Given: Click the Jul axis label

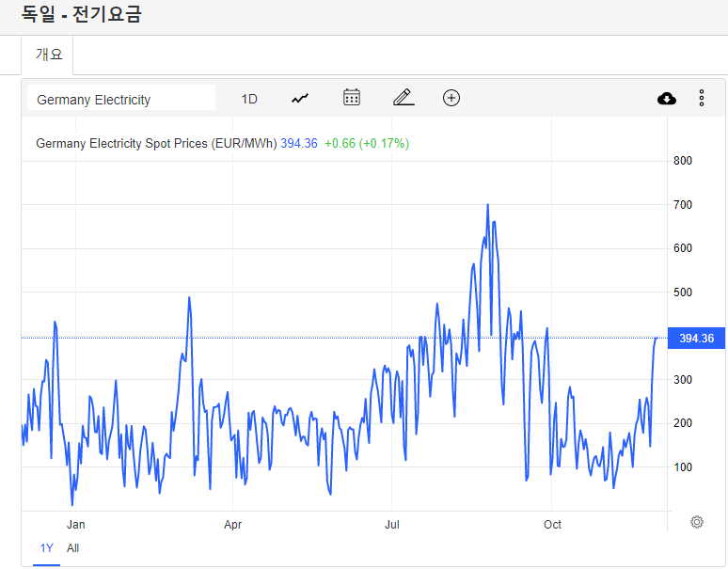Looking at the screenshot, I should pyautogui.click(x=392, y=525).
